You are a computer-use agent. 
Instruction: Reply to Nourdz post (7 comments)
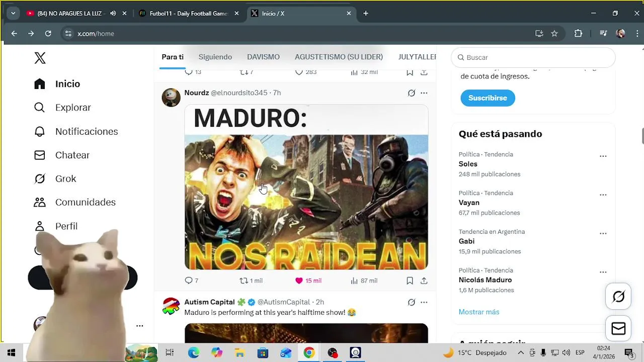pos(192,281)
